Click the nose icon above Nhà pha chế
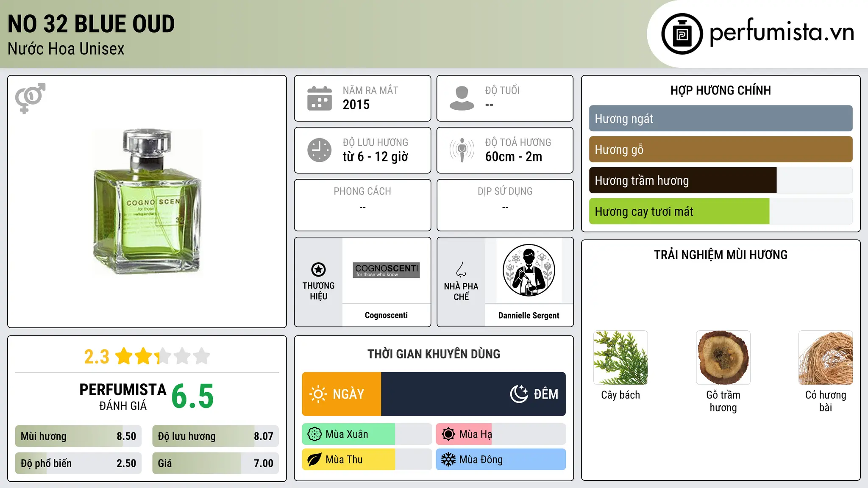868x488 pixels. pos(461,269)
